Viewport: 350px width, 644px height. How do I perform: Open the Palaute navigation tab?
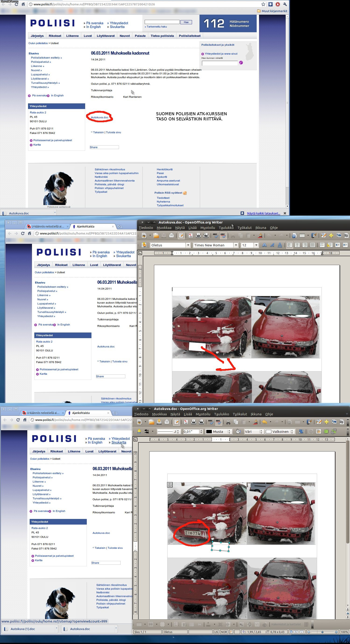click(140, 36)
